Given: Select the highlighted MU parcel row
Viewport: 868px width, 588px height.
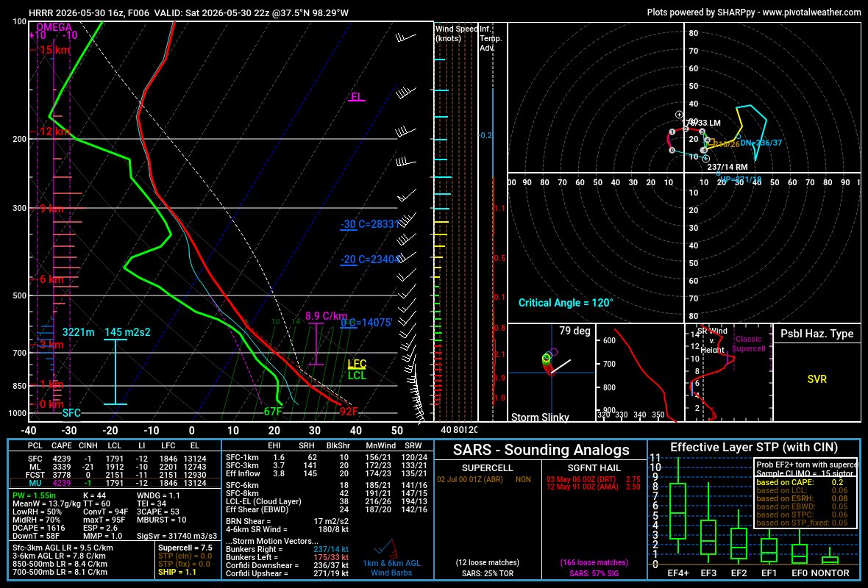Looking at the screenshot, I should [x=115, y=483].
